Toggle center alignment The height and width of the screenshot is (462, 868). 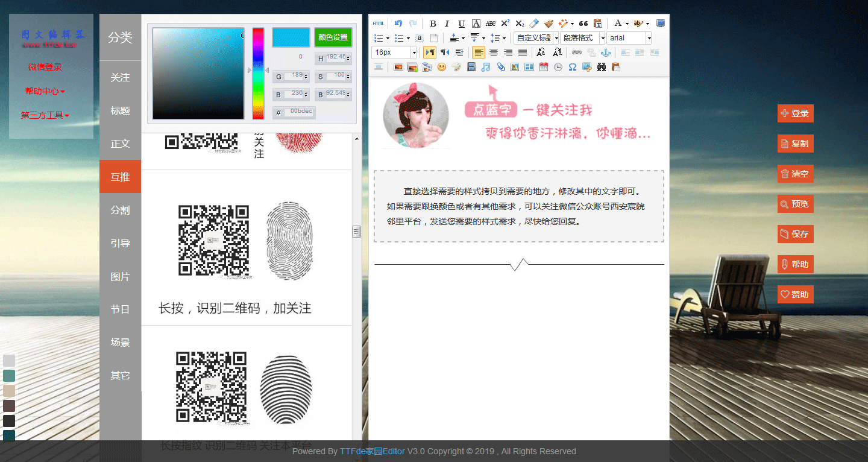(x=494, y=52)
